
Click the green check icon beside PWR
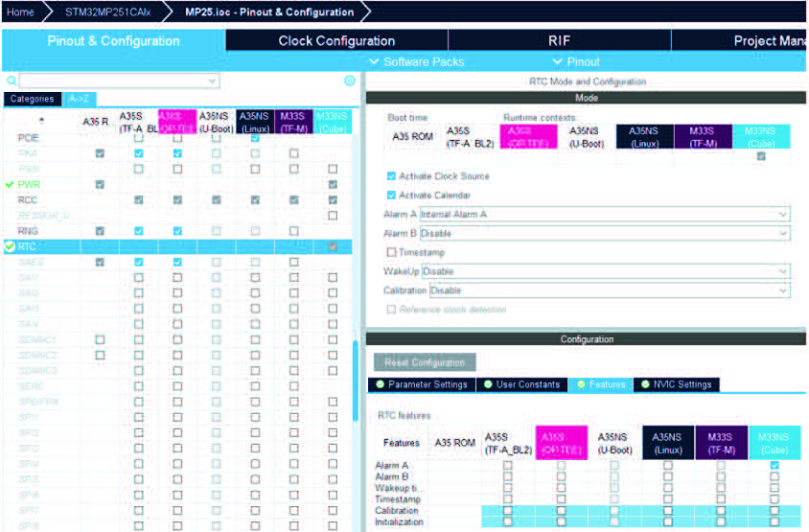[x=10, y=184]
